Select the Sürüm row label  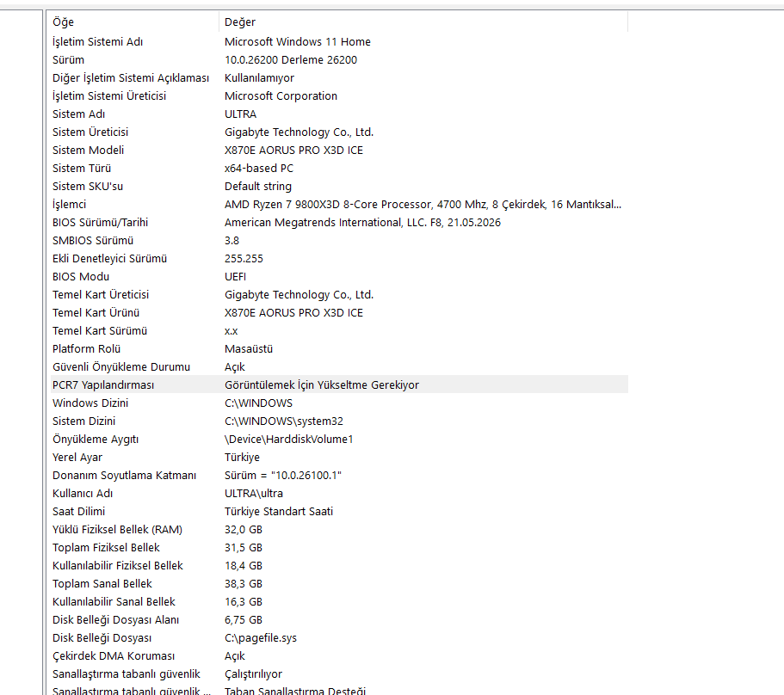[68, 60]
